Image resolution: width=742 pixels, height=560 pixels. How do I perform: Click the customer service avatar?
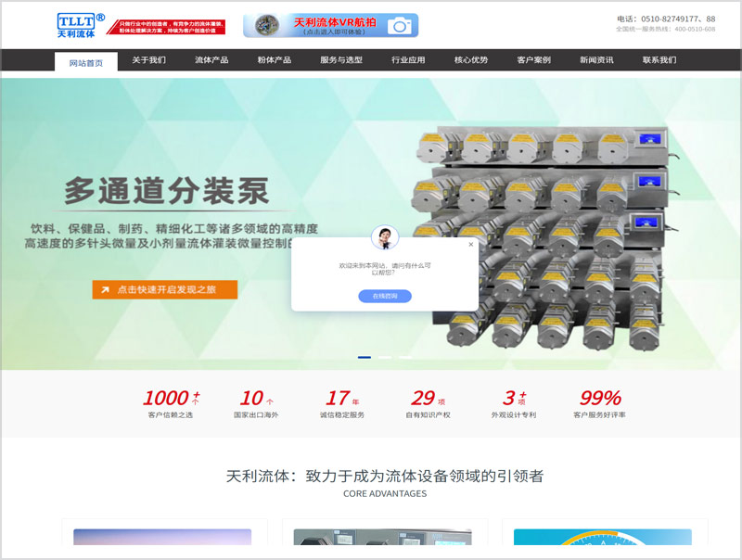click(x=384, y=237)
